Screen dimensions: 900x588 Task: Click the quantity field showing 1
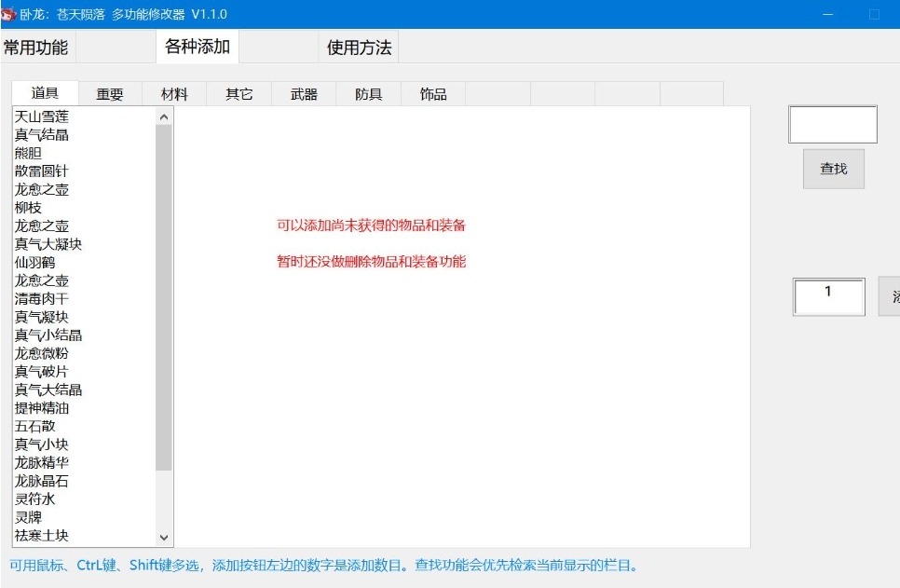[x=828, y=296]
